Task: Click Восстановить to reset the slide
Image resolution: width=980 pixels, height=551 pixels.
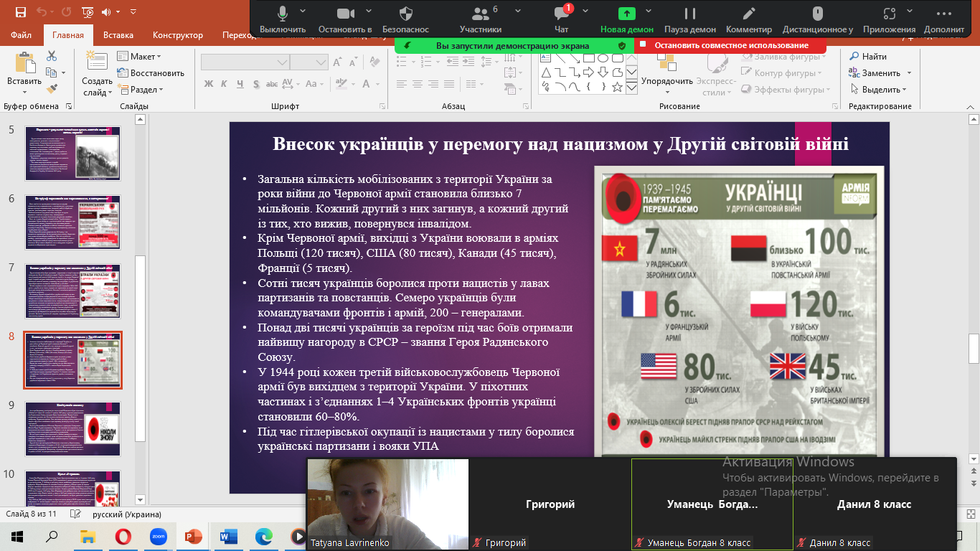Action: [151, 73]
